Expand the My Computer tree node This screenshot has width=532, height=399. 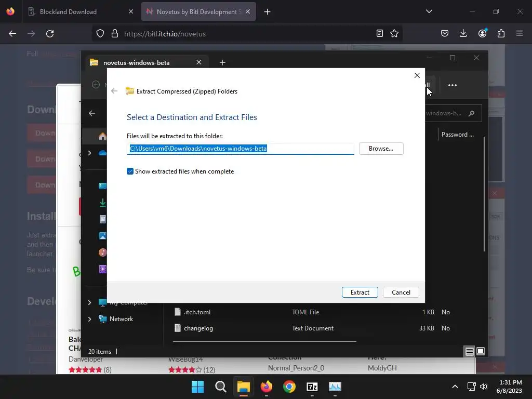[x=89, y=302]
